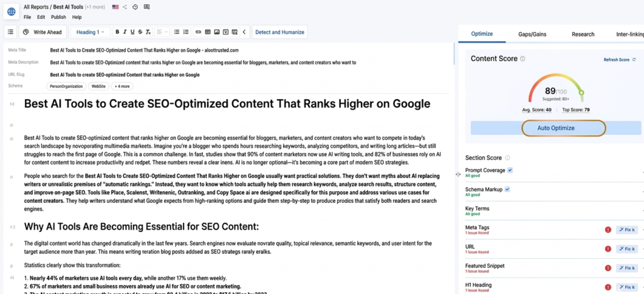Toggle the outline list icon in toolbar
This screenshot has height=294, width=644.
click(10, 32)
